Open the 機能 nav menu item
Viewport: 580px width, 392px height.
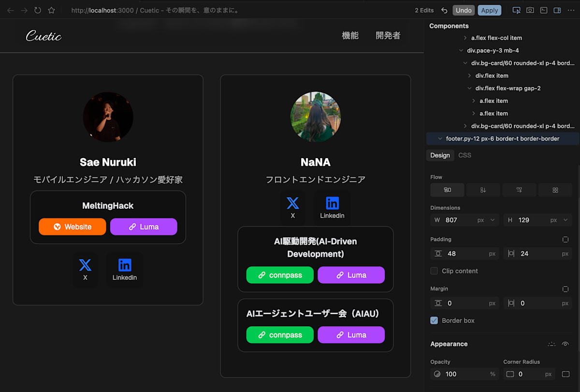[350, 35]
